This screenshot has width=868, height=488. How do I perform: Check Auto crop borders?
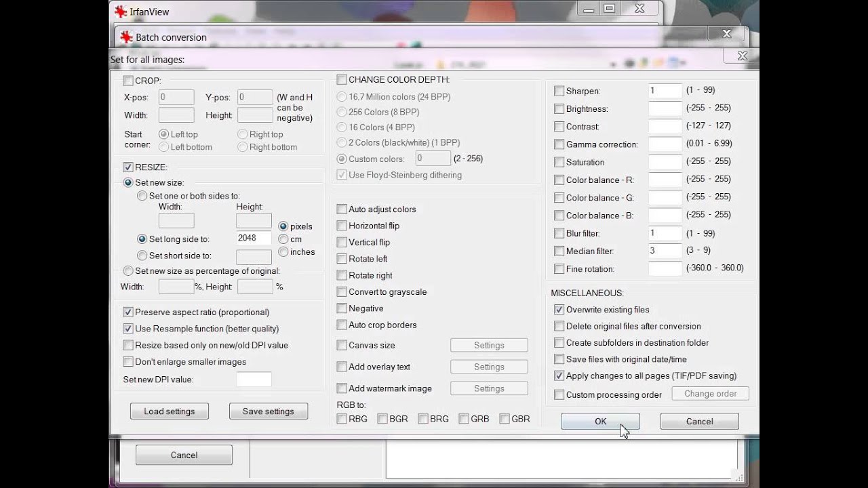coord(342,325)
